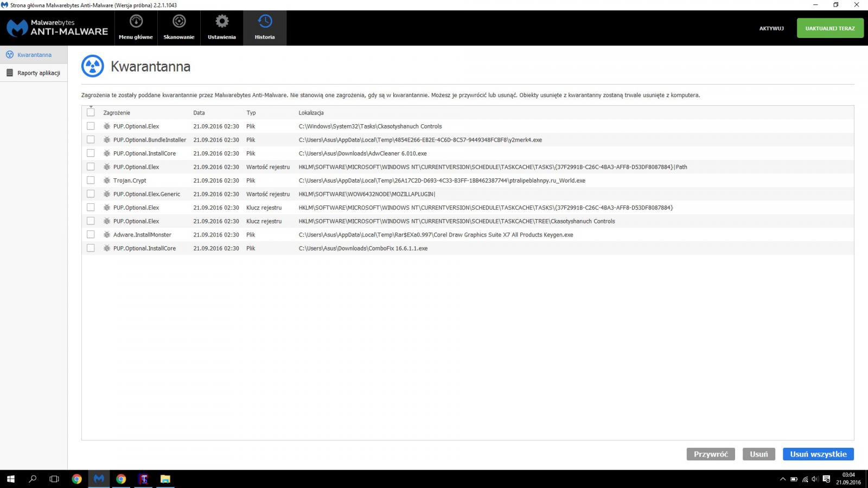Select the Corel Draw Keygen.exe path
Screen dimensions: 868x488
pos(436,235)
